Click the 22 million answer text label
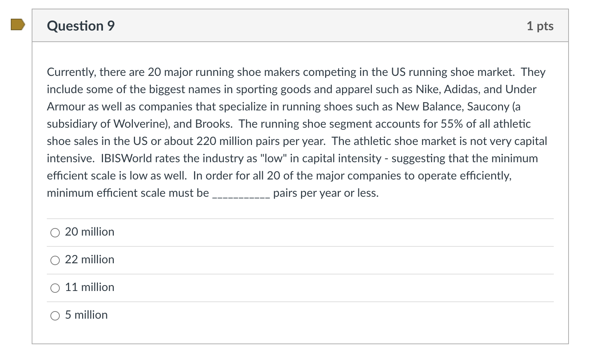Image resolution: width=597 pixels, height=364 pixels. tap(89, 259)
